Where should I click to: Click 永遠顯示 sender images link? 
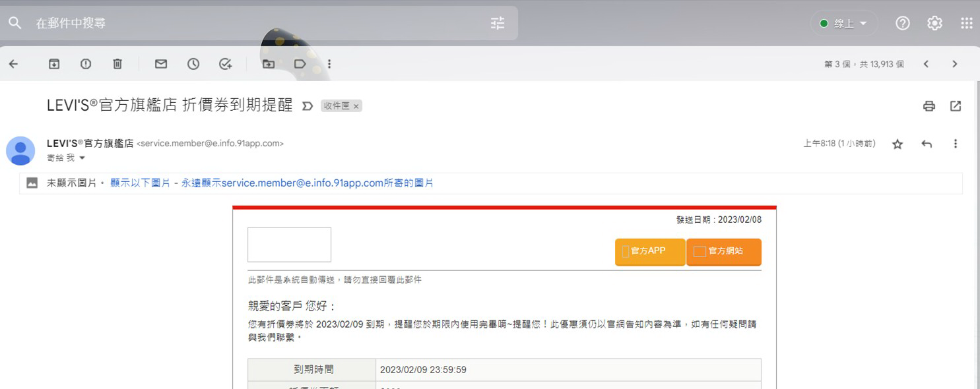[308, 183]
